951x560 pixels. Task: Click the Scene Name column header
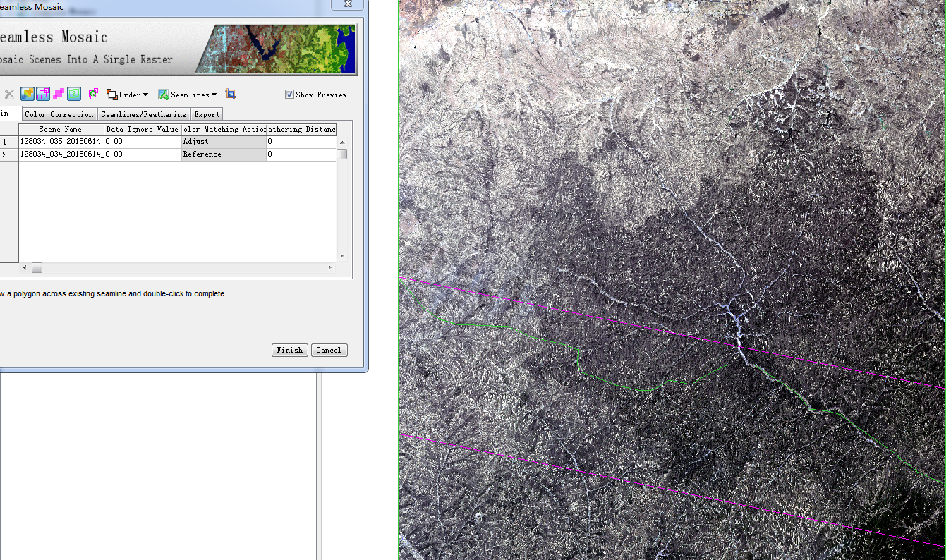pyautogui.click(x=61, y=130)
